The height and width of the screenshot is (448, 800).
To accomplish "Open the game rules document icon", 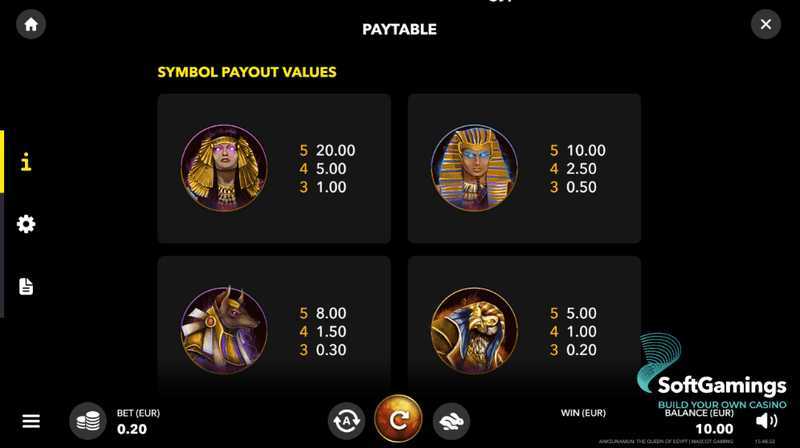I will click(26, 286).
